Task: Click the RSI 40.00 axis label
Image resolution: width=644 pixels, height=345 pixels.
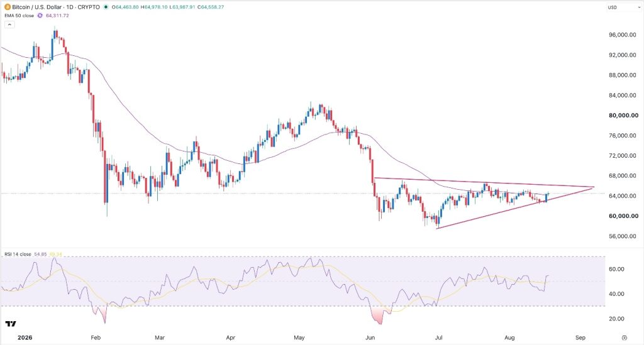Action: [617, 293]
